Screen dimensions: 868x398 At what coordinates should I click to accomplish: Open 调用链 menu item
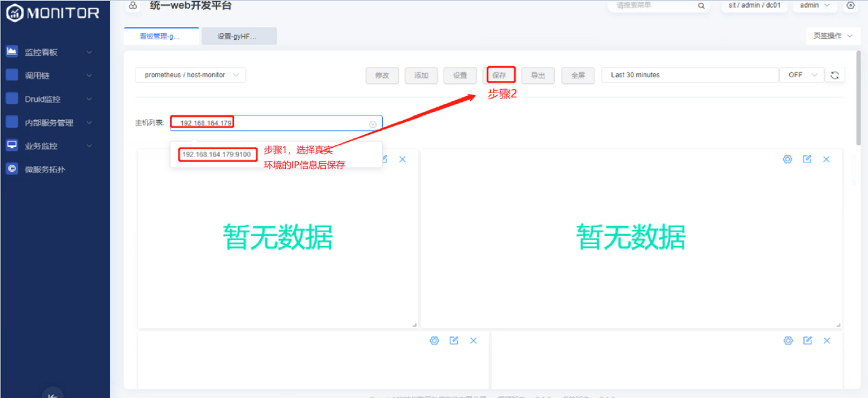(x=55, y=75)
